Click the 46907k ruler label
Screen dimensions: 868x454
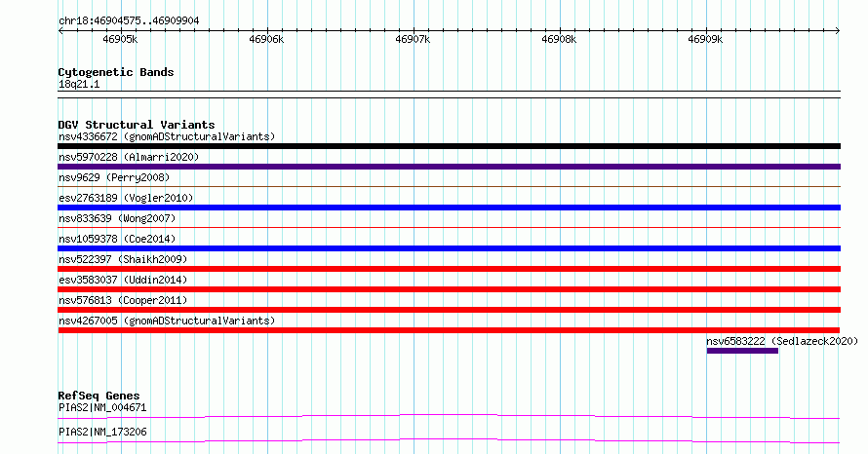413,39
